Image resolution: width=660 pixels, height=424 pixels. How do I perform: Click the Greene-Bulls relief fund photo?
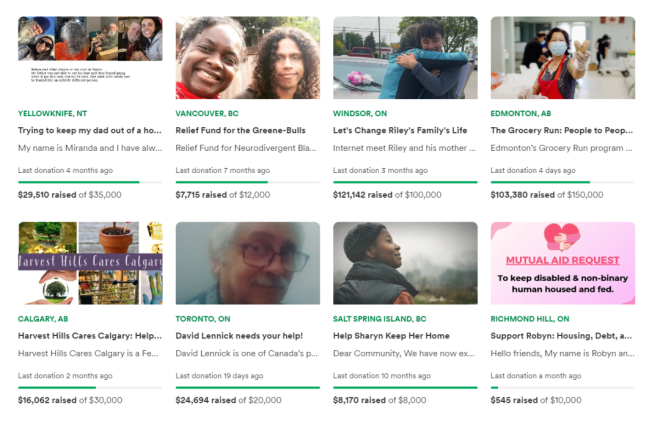click(x=247, y=57)
